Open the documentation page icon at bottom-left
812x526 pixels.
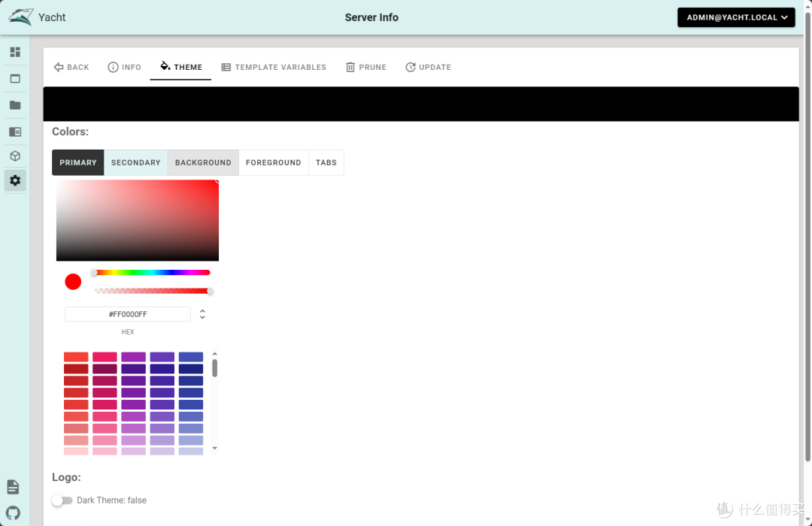pyautogui.click(x=14, y=487)
